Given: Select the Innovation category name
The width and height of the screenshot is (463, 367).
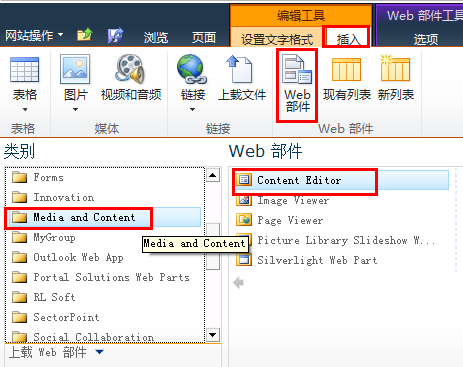Looking at the screenshot, I should coord(64,197).
